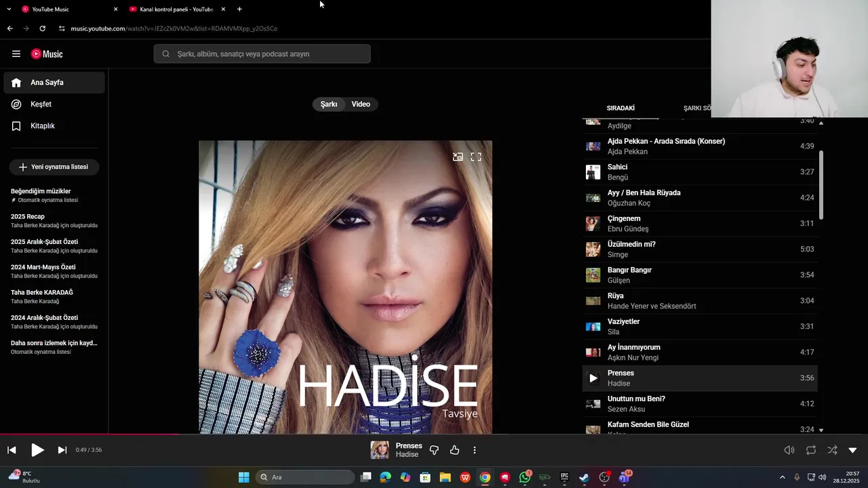The image size is (868, 488).
Task: Play Ajda Pekkan - Arada Sırada in queue
Action: 700,146
